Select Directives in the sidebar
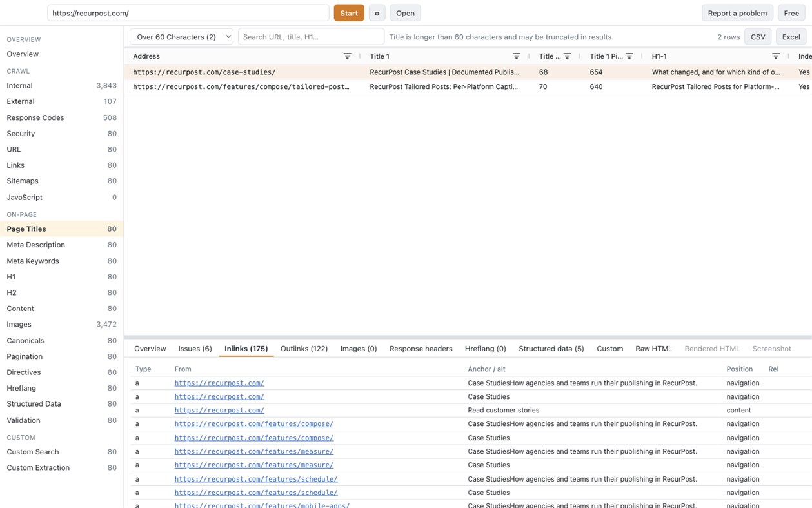This screenshot has height=508, width=812. [x=62, y=372]
